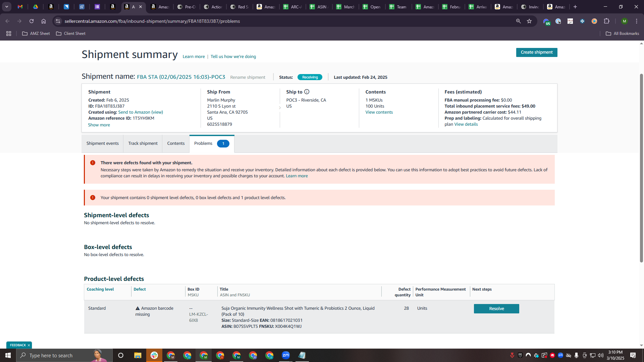Open the MSKU LM-KZCL-6IX8 link

point(198,317)
